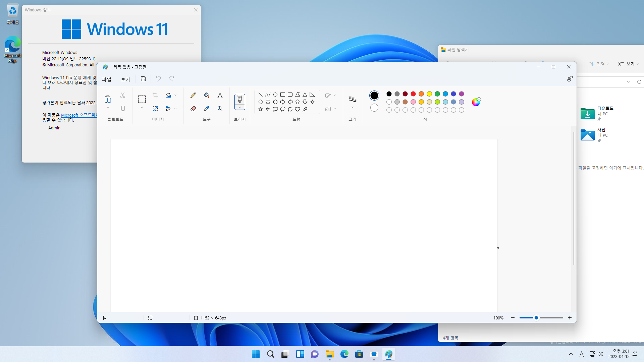
Task: Select the Fill bucket tool
Action: 207,96
